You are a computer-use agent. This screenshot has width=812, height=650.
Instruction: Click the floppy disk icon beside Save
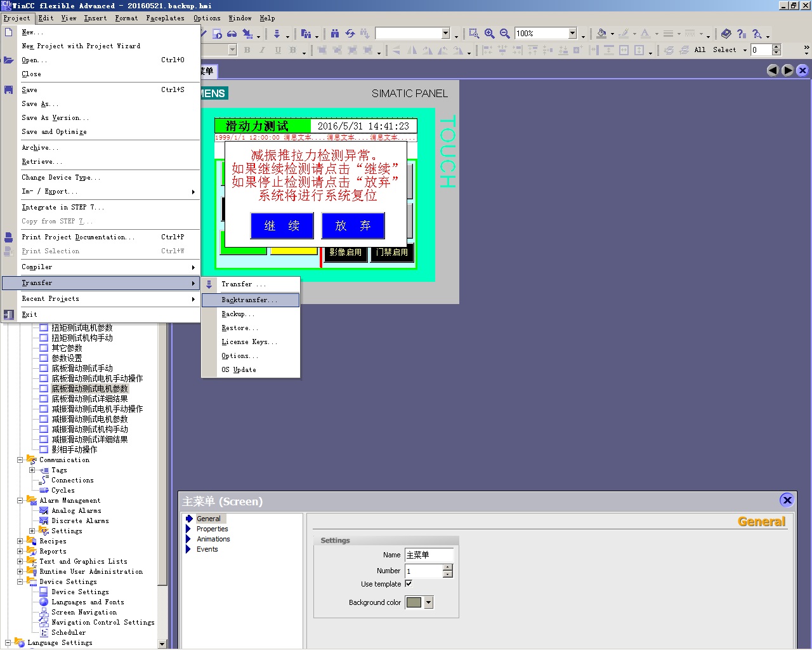point(9,90)
